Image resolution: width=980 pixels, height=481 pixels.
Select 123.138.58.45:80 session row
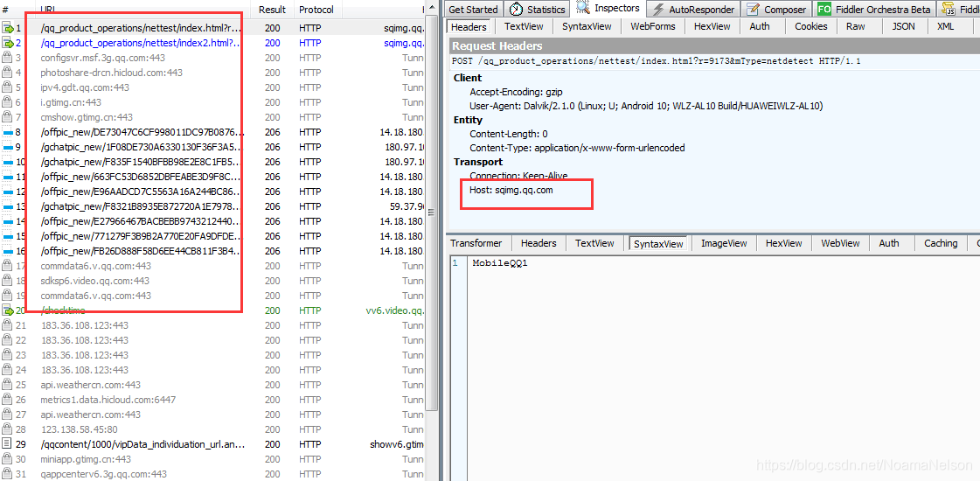click(x=212, y=429)
